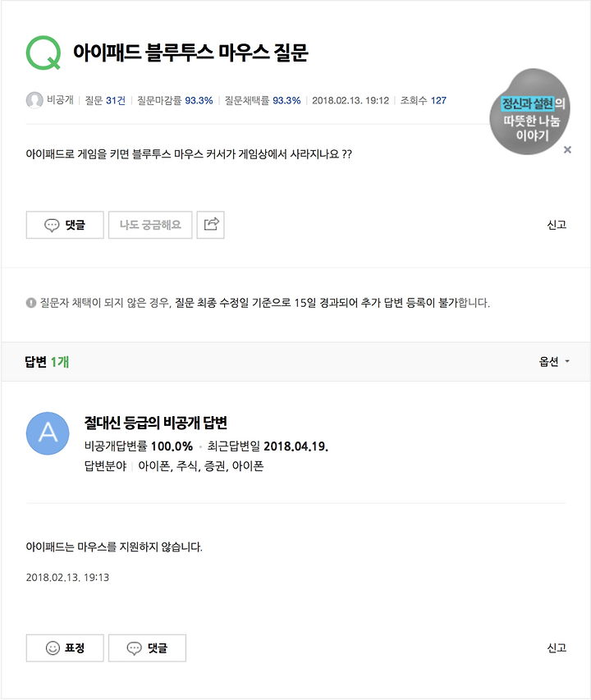Click the 답변 1개 section header
Image resolution: width=591 pixels, height=700 pixels.
(47, 362)
